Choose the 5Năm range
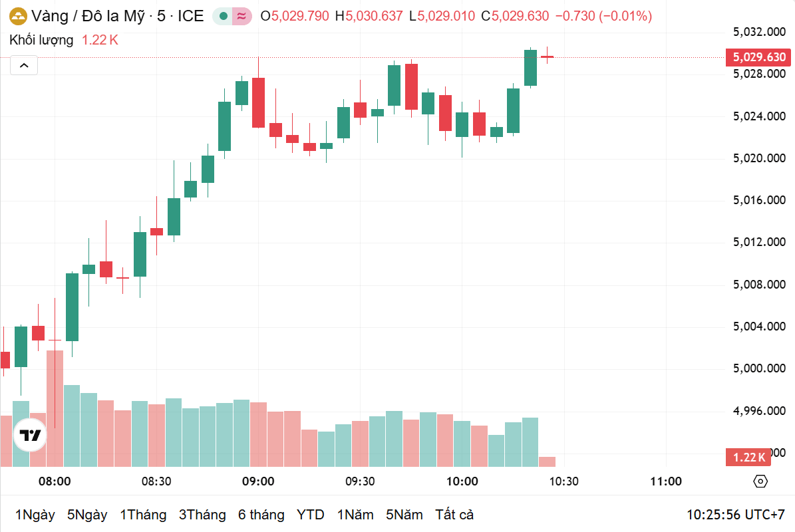The height and width of the screenshot is (532, 795). [x=404, y=515]
